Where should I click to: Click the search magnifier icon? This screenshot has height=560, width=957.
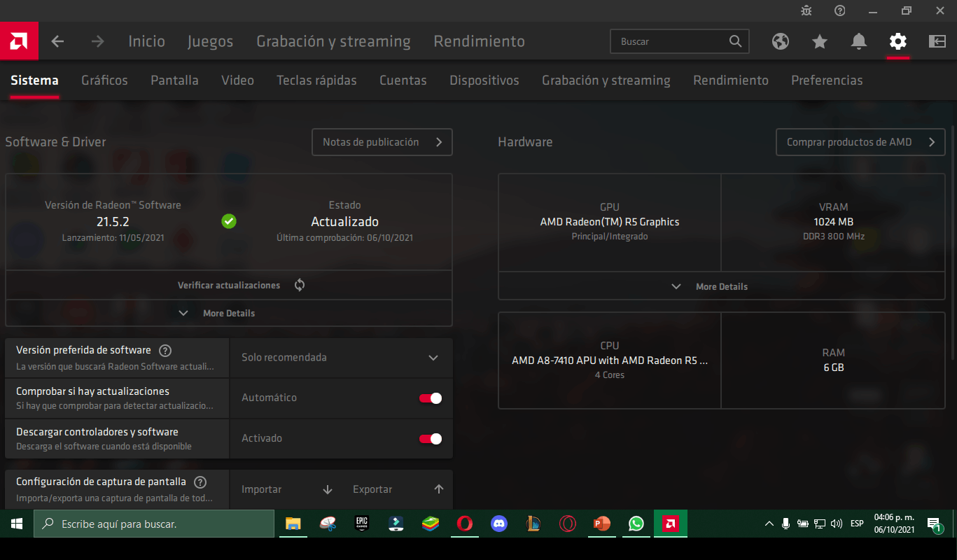(x=735, y=41)
